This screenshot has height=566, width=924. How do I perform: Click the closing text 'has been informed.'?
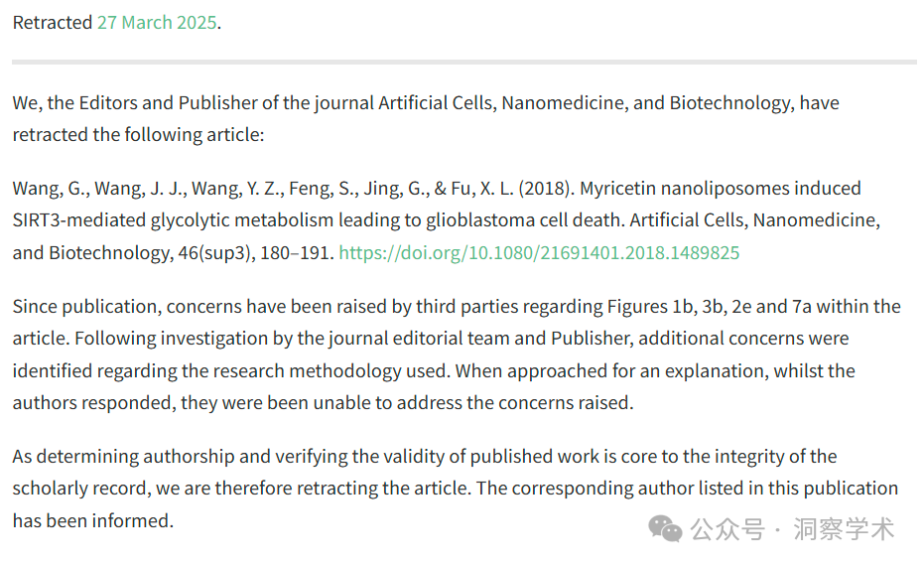point(93,521)
